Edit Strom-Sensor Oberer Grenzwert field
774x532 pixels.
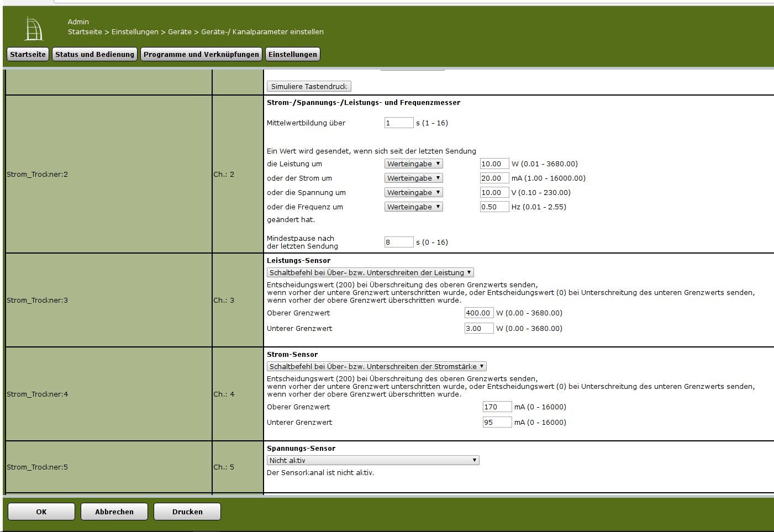pyautogui.click(x=497, y=407)
